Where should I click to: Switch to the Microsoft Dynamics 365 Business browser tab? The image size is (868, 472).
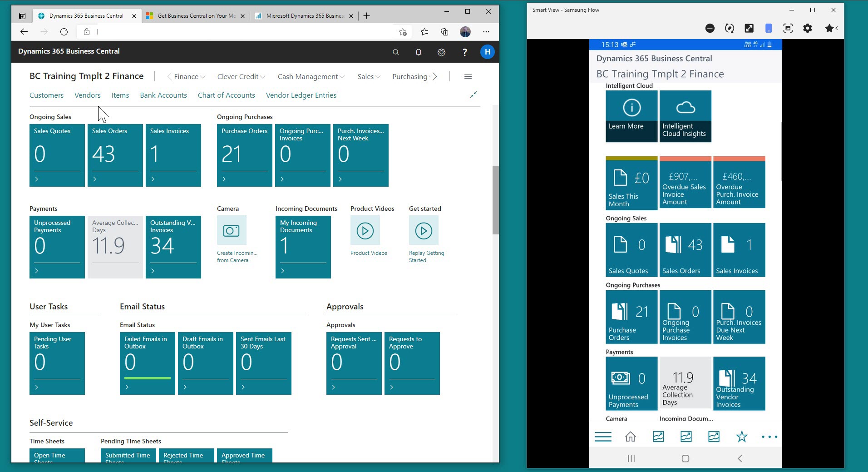pos(305,16)
